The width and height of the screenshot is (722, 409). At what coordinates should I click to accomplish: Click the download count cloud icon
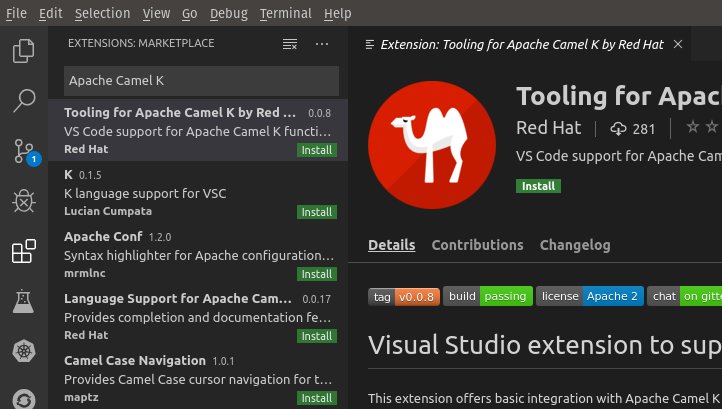point(618,129)
